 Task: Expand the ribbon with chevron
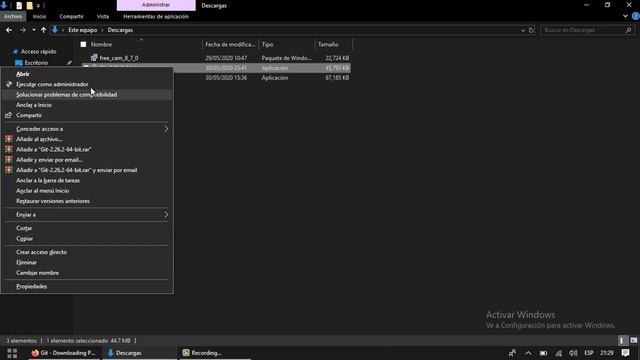(625, 16)
